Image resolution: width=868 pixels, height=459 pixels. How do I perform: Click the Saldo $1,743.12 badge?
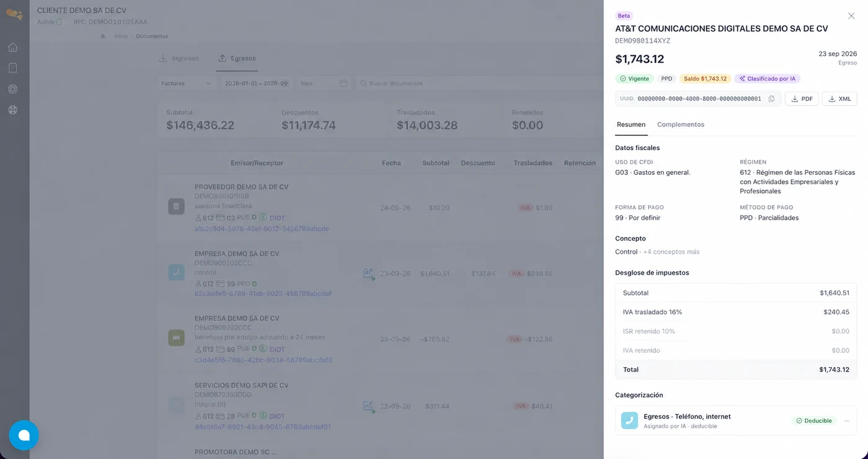point(705,79)
